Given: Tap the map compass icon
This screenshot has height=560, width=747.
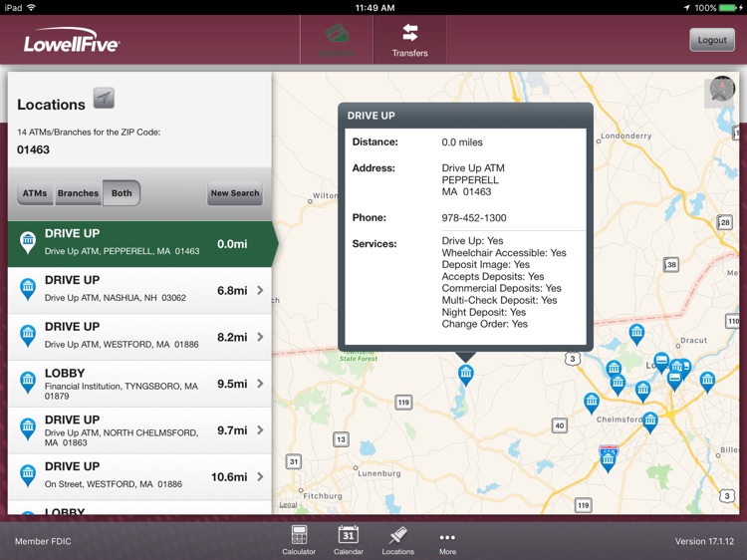Looking at the screenshot, I should tap(722, 89).
